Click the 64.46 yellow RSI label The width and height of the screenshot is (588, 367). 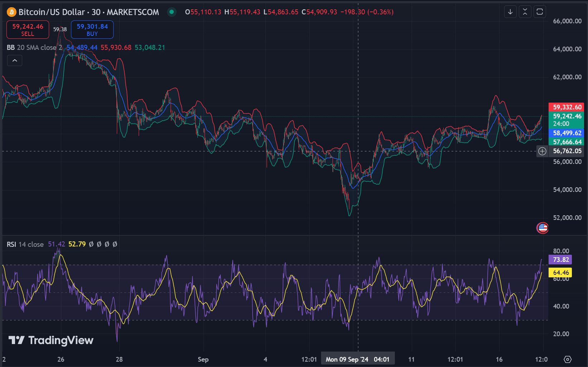[x=560, y=273]
